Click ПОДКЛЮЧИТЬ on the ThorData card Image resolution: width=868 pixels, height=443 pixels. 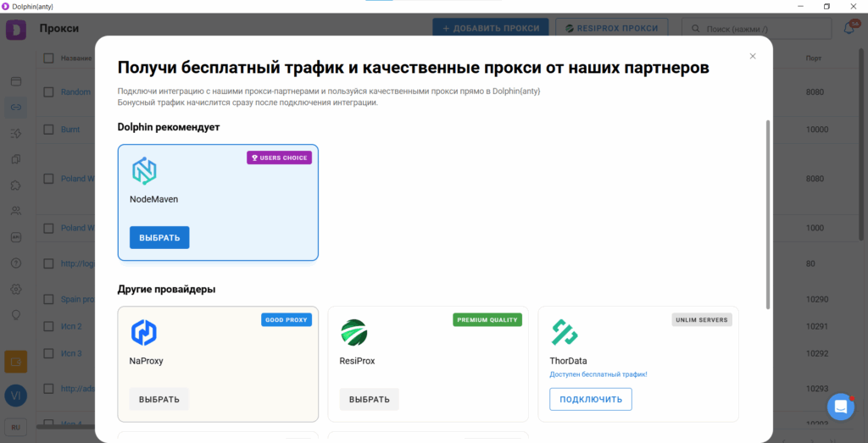(x=591, y=399)
